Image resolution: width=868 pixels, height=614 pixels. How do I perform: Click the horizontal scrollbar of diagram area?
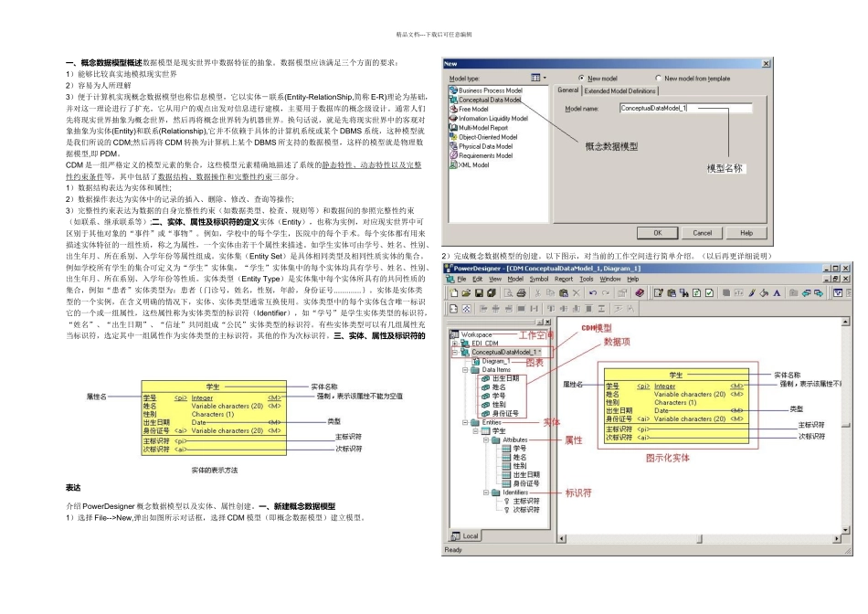click(x=699, y=538)
